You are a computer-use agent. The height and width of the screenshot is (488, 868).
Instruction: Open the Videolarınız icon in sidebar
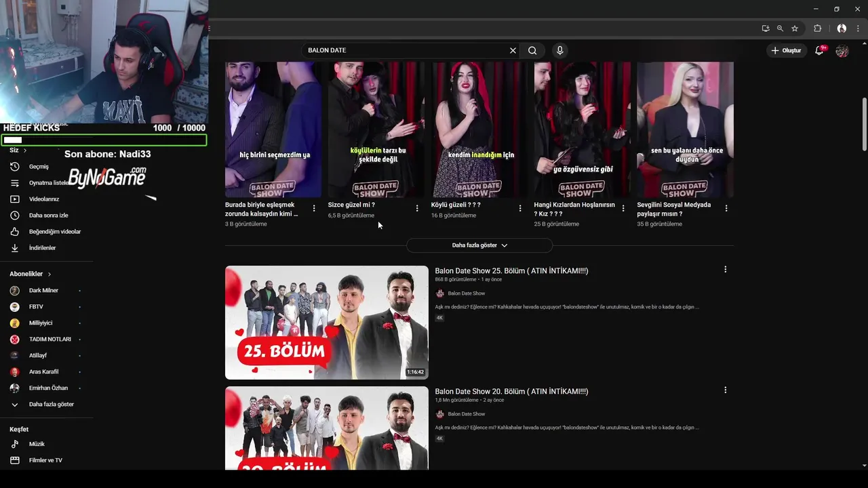coord(15,199)
